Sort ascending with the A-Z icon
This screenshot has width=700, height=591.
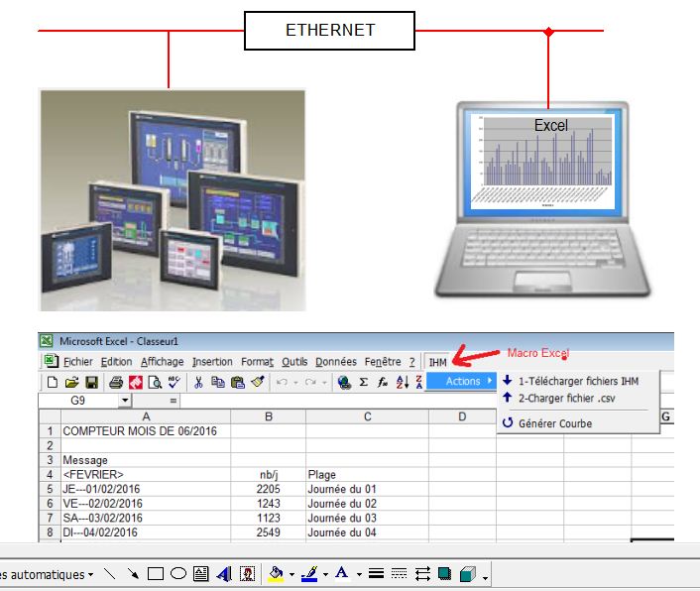(403, 382)
